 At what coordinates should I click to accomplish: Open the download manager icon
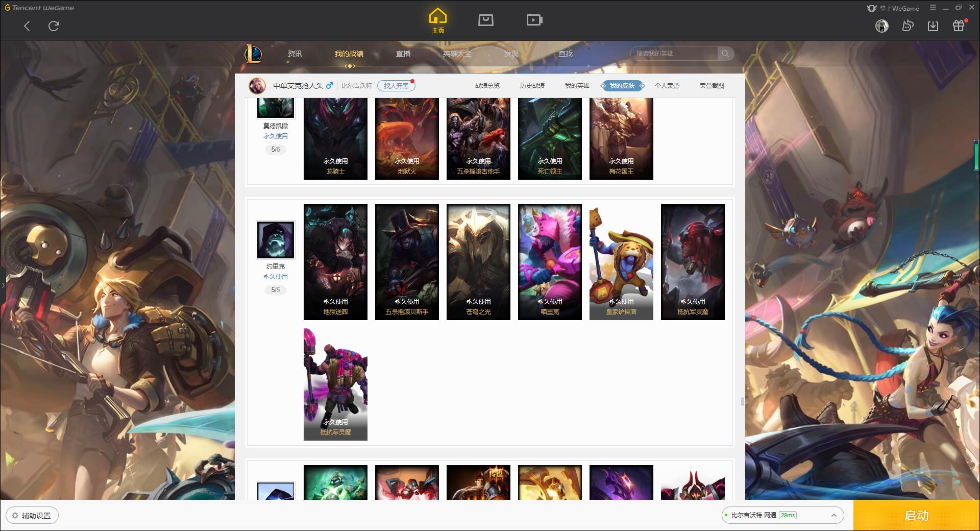pyautogui.click(x=933, y=26)
